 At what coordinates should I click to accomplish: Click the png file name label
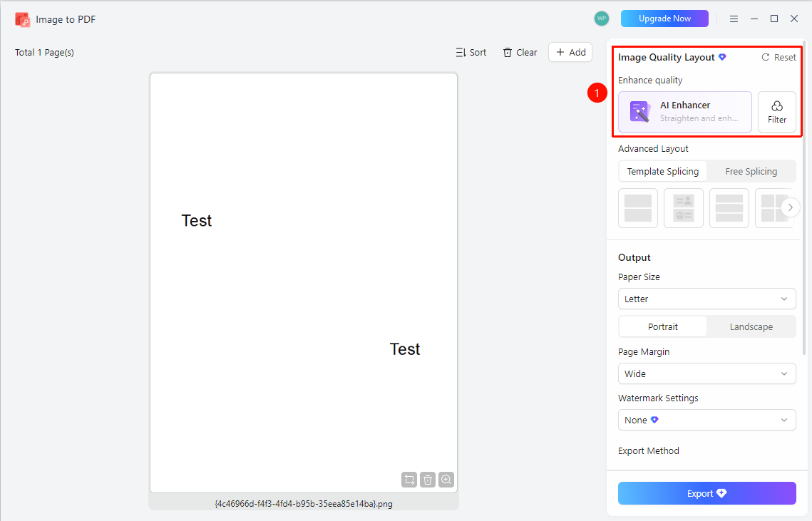click(x=304, y=503)
